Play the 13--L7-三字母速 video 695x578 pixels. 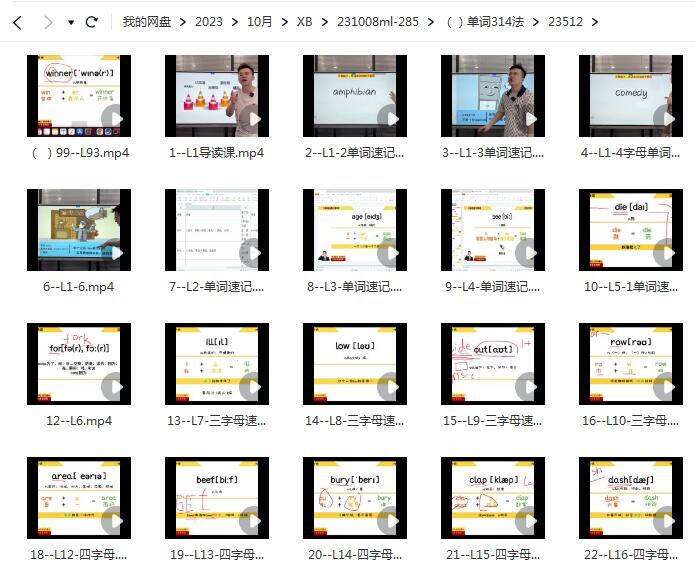253,387
